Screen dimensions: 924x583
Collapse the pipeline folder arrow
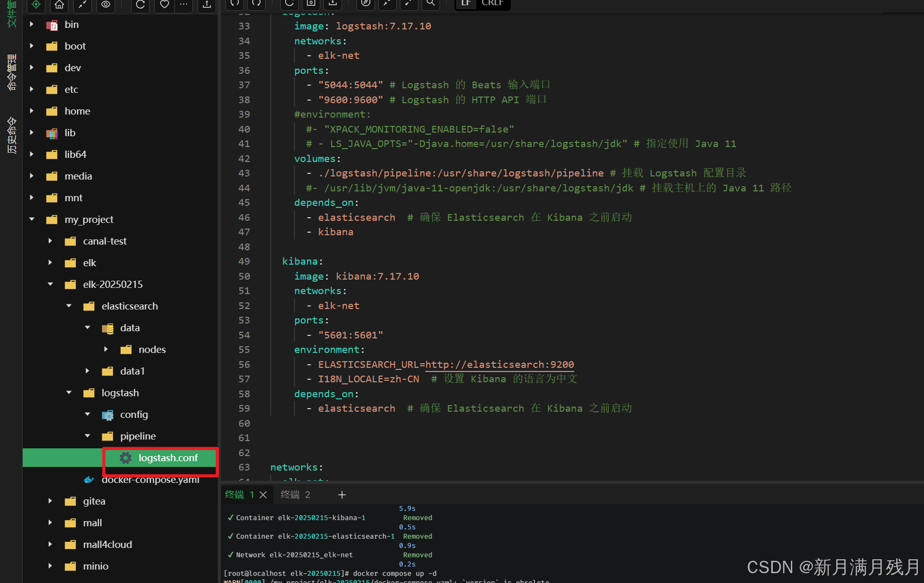(x=87, y=436)
